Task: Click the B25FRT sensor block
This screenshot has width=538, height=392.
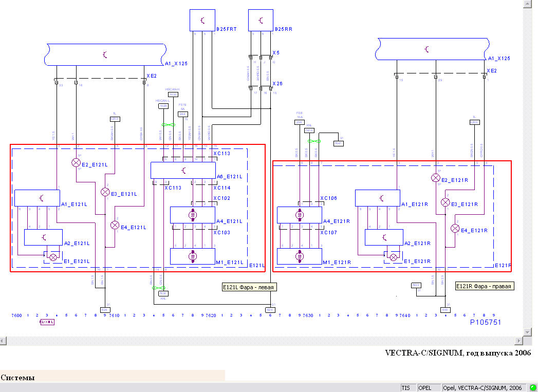Action: coord(202,20)
